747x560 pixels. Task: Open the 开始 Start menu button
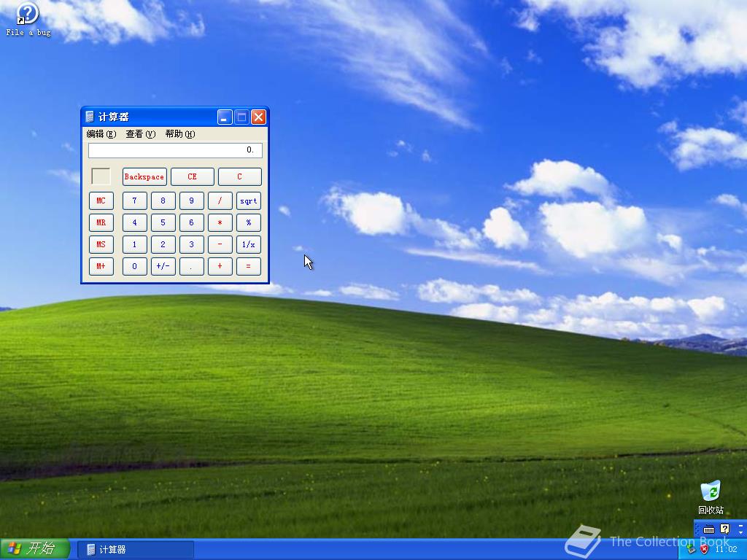coord(35,549)
